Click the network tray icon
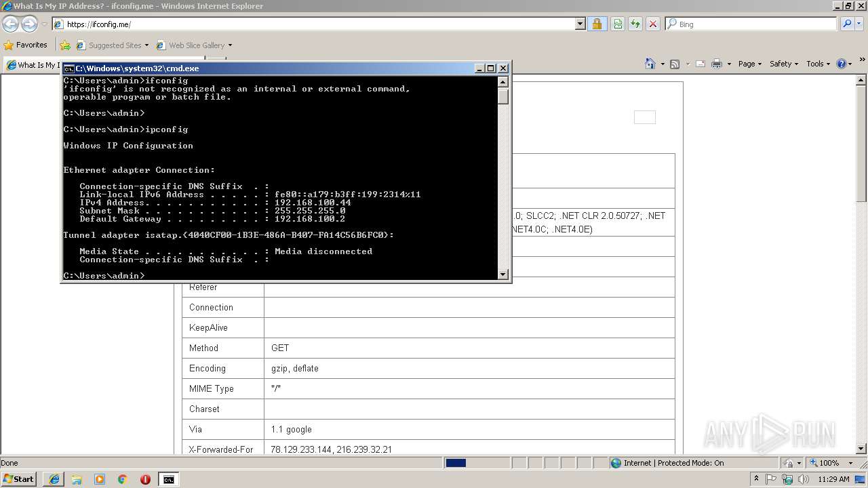 pyautogui.click(x=787, y=479)
